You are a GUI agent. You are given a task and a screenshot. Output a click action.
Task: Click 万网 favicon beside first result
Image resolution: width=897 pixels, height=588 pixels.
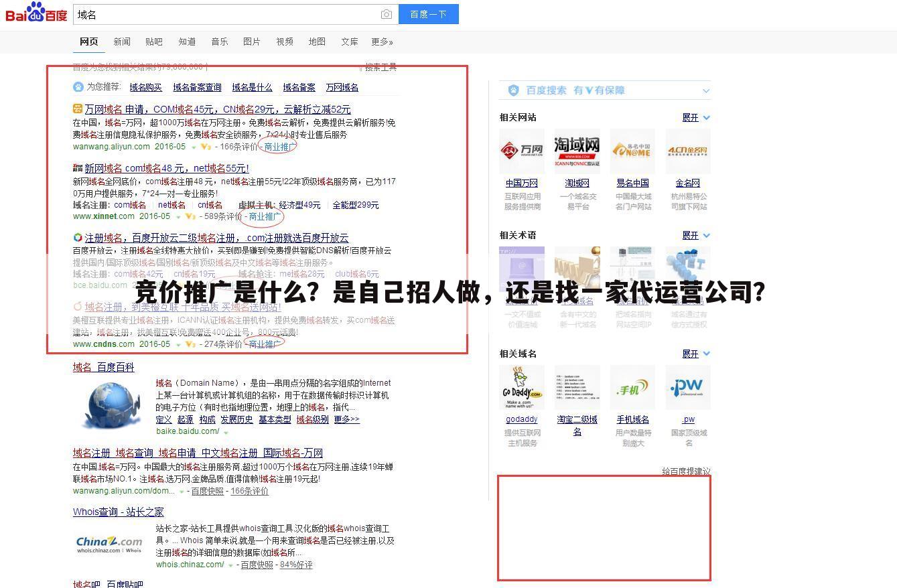pyautogui.click(x=78, y=108)
